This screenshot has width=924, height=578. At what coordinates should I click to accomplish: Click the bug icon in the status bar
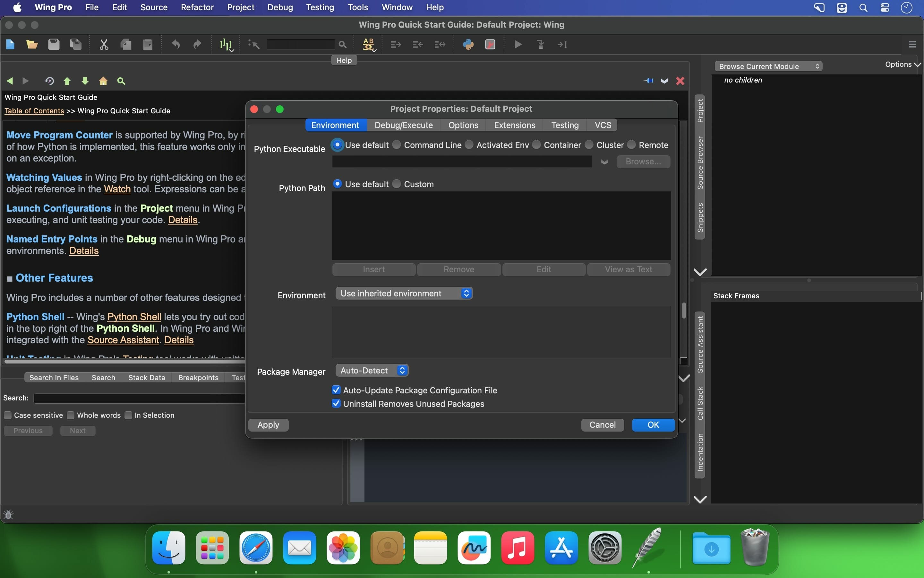[8, 514]
